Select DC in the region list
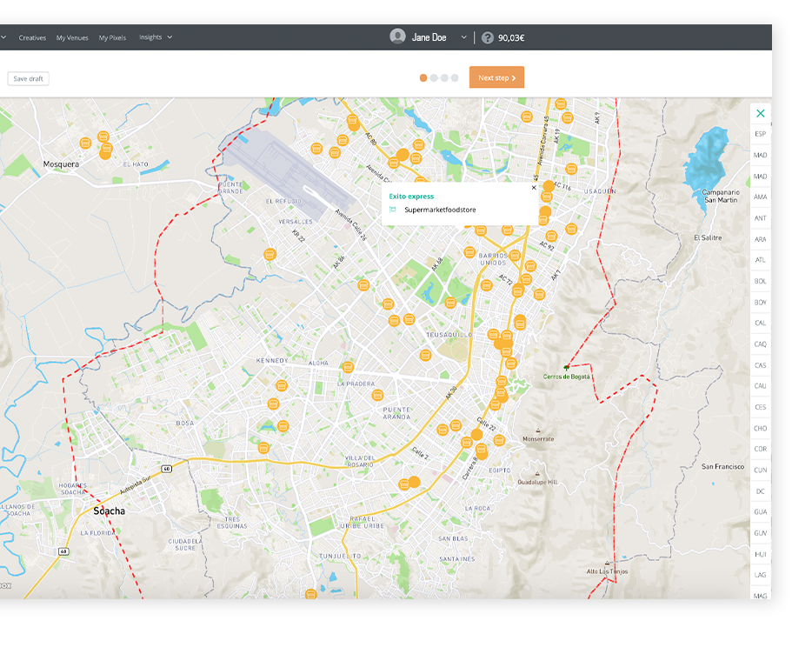The height and width of the screenshot is (654, 812). tap(760, 491)
